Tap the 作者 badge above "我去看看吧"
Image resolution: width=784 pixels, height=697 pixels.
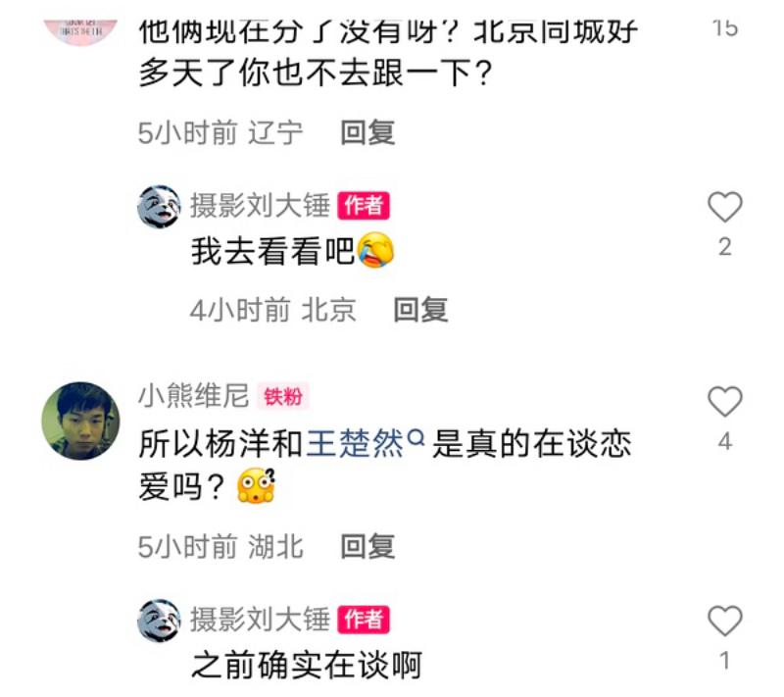[364, 206]
